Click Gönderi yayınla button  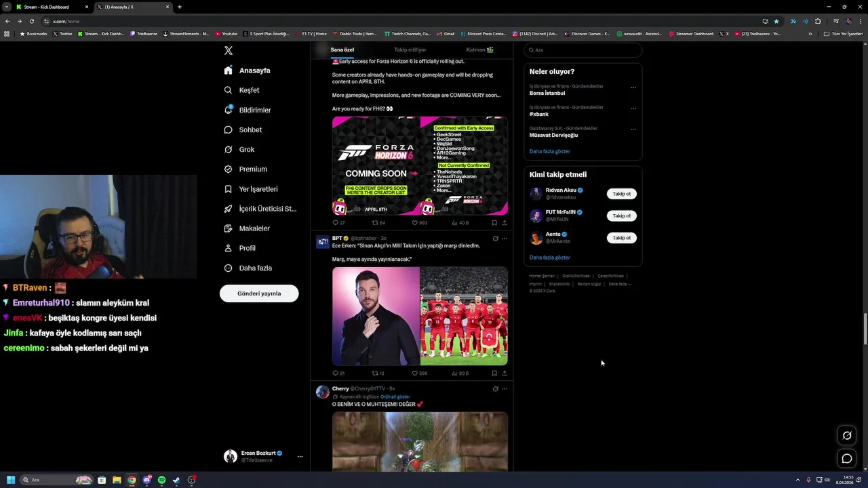point(259,293)
